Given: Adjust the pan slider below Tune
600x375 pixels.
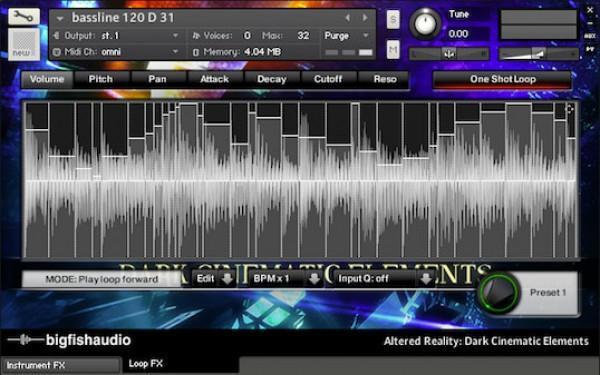Looking at the screenshot, I should (449, 54).
